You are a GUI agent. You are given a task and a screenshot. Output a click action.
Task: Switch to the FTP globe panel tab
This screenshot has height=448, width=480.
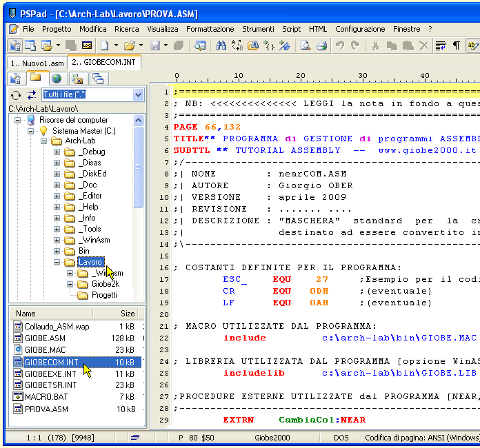pyautogui.click(x=57, y=79)
